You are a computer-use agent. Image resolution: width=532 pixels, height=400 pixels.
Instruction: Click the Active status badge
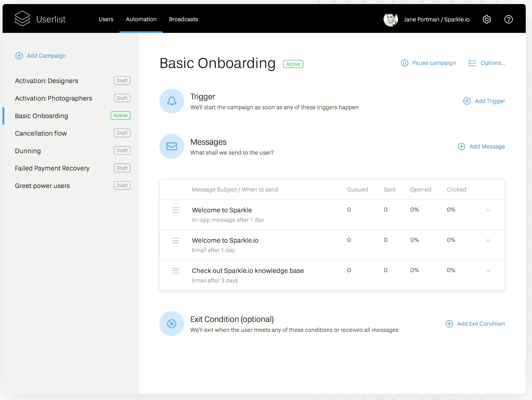pyautogui.click(x=293, y=64)
